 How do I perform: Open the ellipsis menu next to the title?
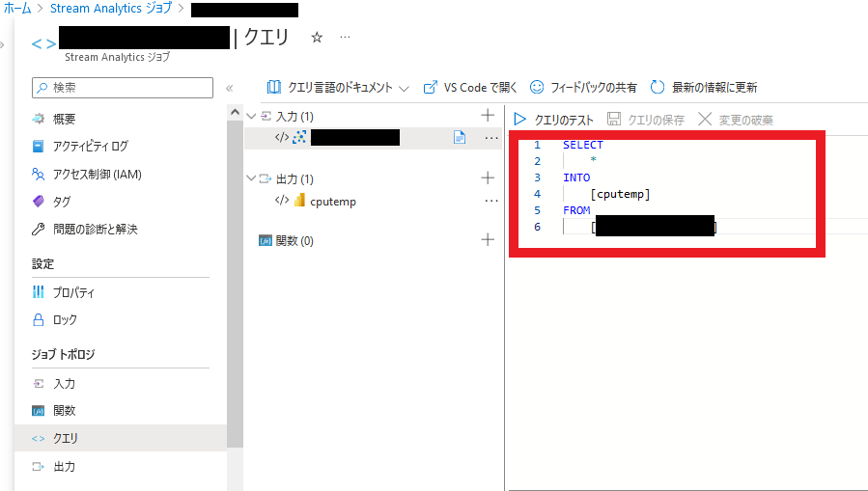tap(345, 38)
